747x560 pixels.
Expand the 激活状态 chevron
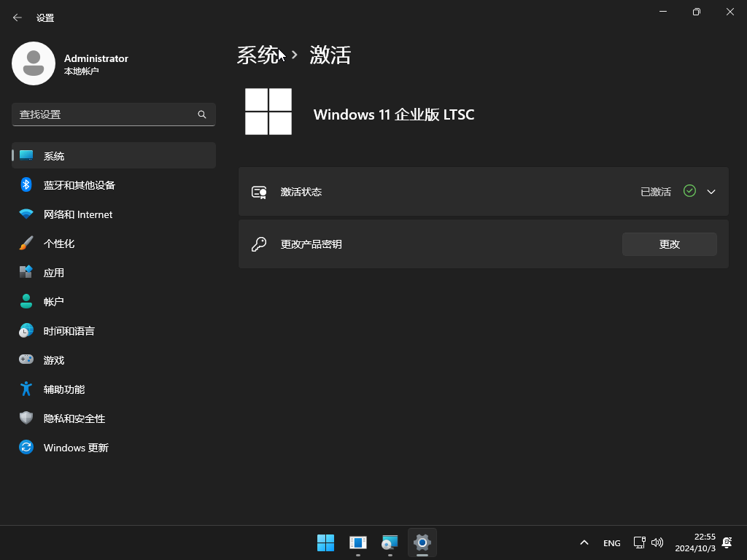tap(711, 192)
